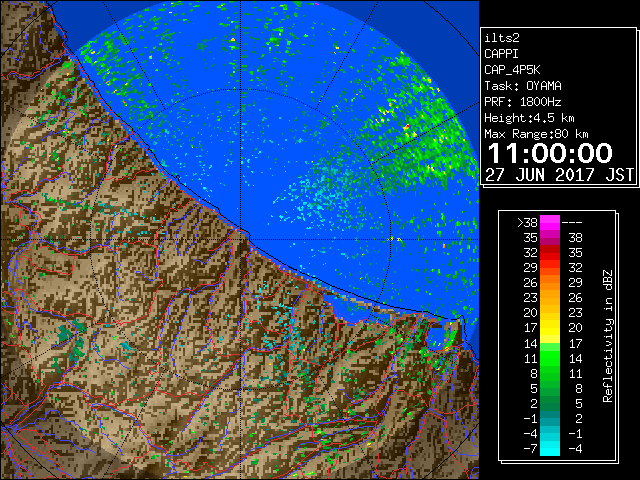Click the '---' label at the legend top
Image resolution: width=640 pixels, height=480 pixels.
(x=572, y=223)
